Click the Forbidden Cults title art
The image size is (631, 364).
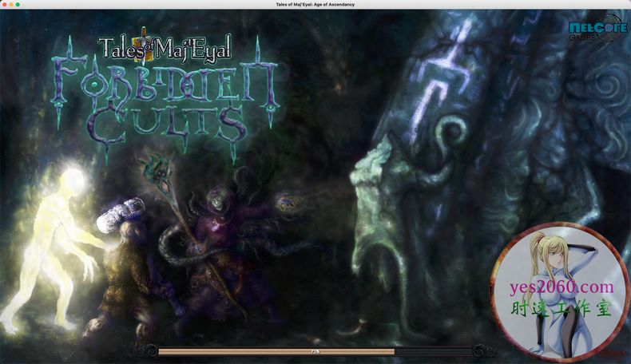pyautogui.click(x=165, y=98)
